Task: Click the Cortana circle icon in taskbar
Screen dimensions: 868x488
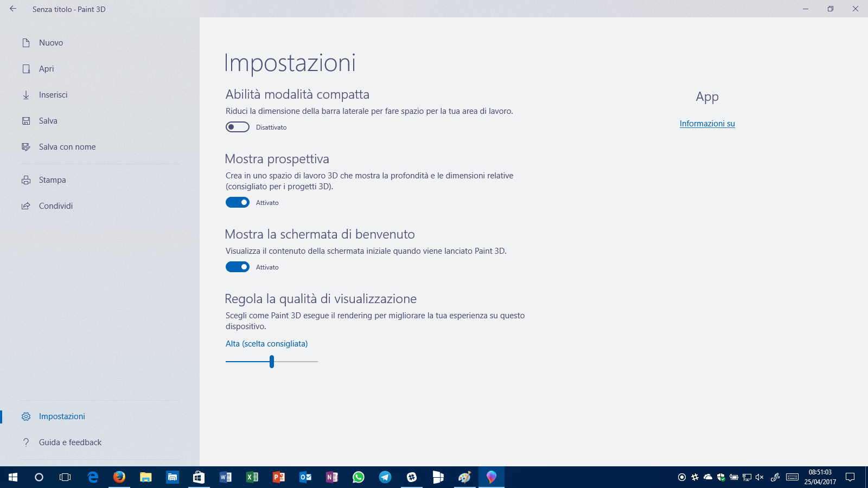Action: [x=39, y=477]
